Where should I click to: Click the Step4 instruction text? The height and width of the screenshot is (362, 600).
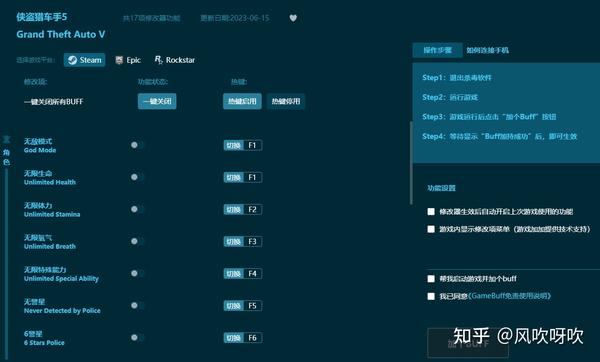(x=500, y=136)
